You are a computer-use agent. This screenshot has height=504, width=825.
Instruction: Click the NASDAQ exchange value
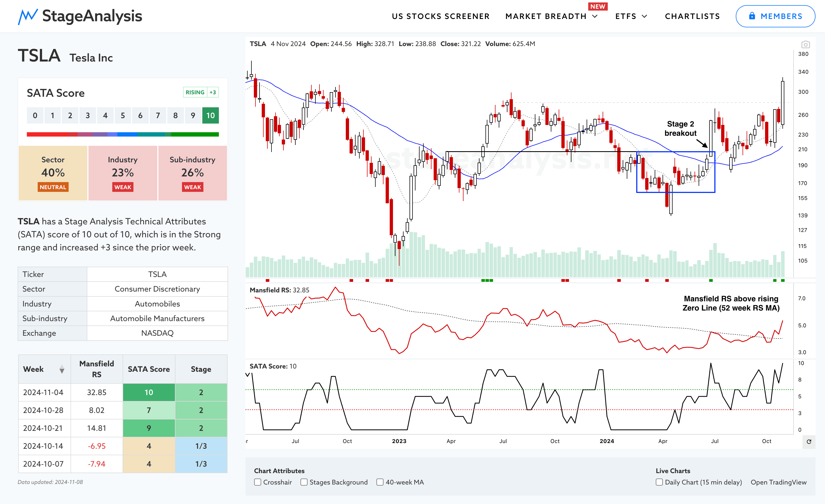pyautogui.click(x=157, y=333)
